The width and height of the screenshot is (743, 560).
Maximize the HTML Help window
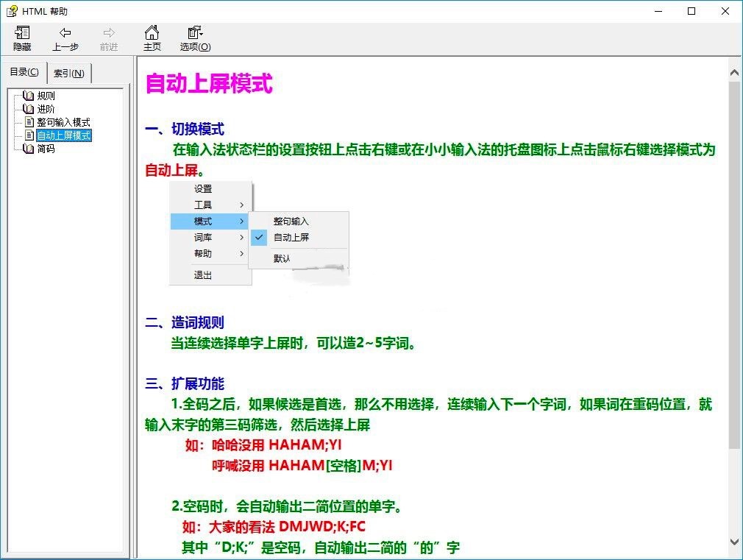click(692, 11)
